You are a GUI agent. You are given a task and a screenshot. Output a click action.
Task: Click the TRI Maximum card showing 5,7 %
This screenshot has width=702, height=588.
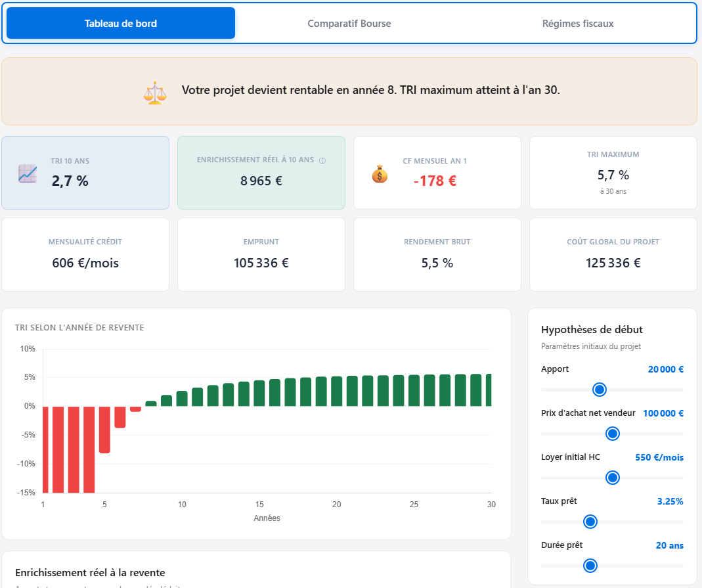[613, 172]
